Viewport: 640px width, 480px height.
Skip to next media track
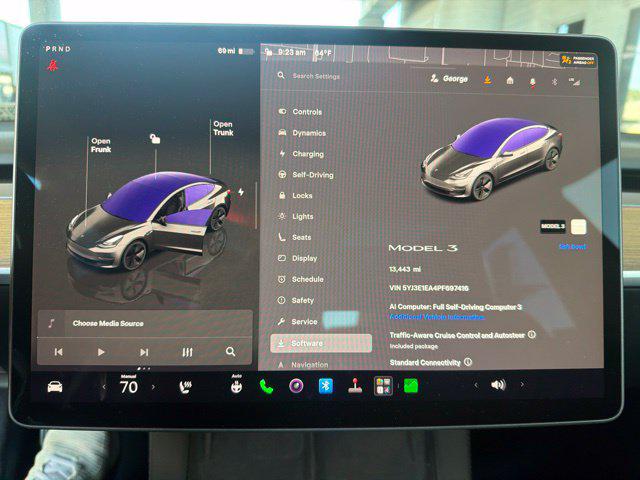(x=144, y=352)
